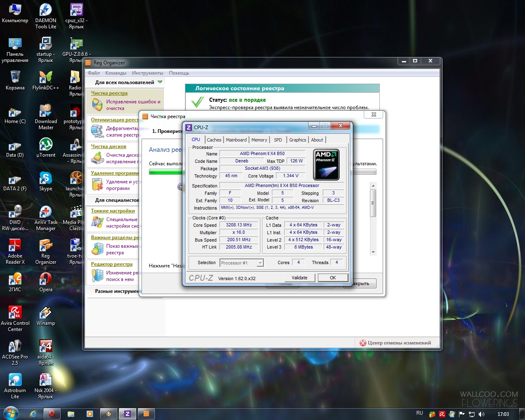Open the Инструменты menu in Reg Organizer

click(147, 73)
